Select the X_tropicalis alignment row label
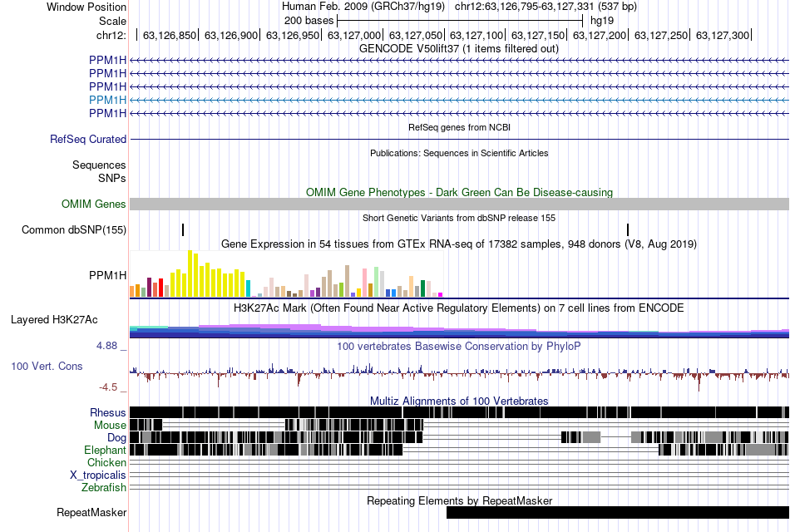Image resolution: width=790 pixels, height=532 pixels. tap(98, 475)
